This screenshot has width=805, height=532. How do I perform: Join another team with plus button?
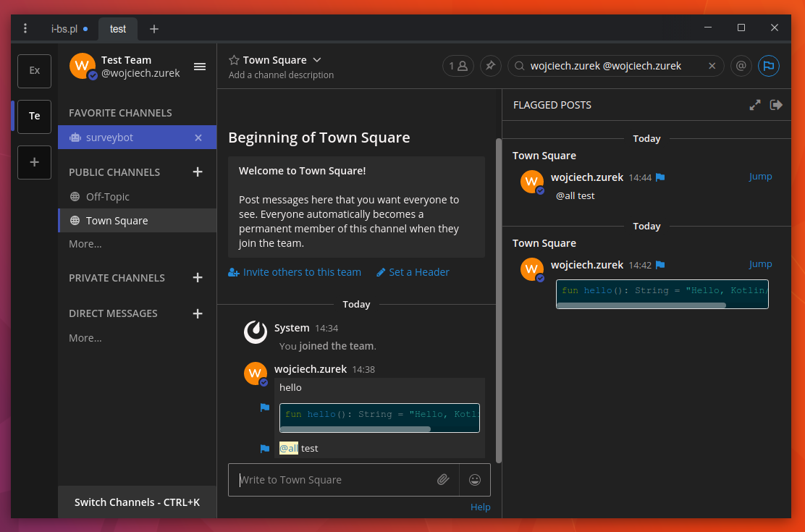35,162
